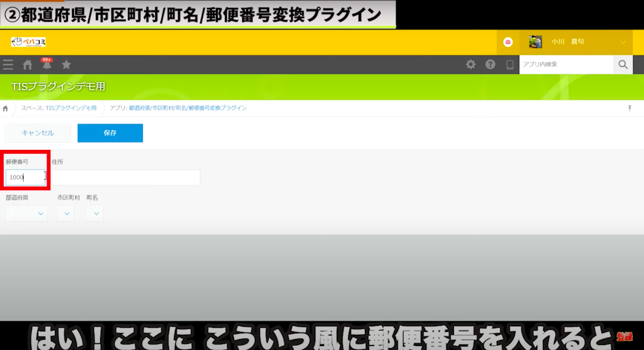Click the 住所 text input field
The height and width of the screenshot is (350, 644).
click(126, 178)
